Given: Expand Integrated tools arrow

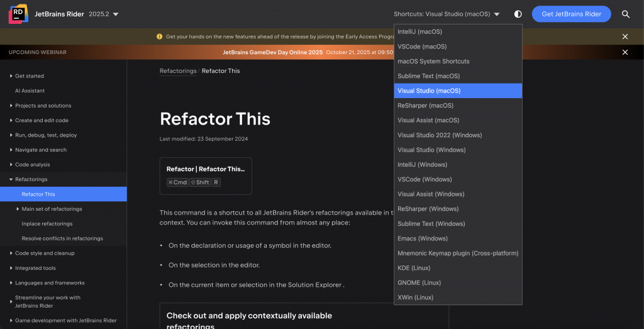Looking at the screenshot, I should tap(11, 268).
